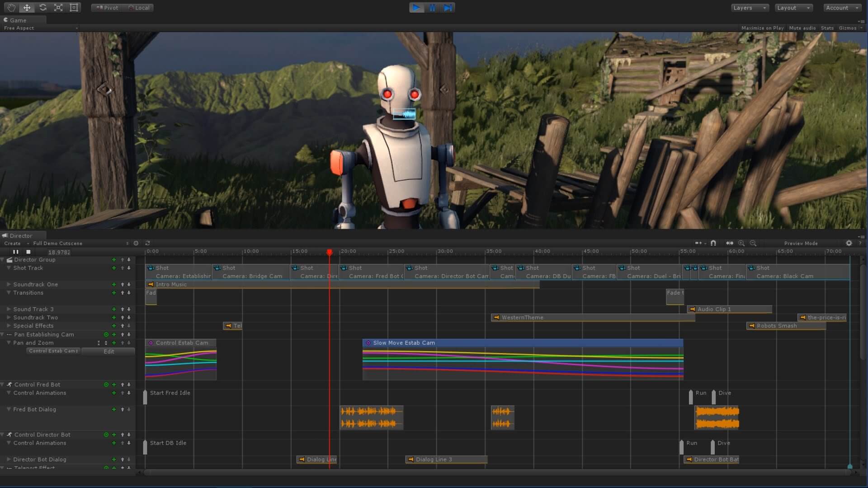Viewport: 868px width, 488px height.
Task: Select the Hand tool in top toolbar
Action: 11,8
